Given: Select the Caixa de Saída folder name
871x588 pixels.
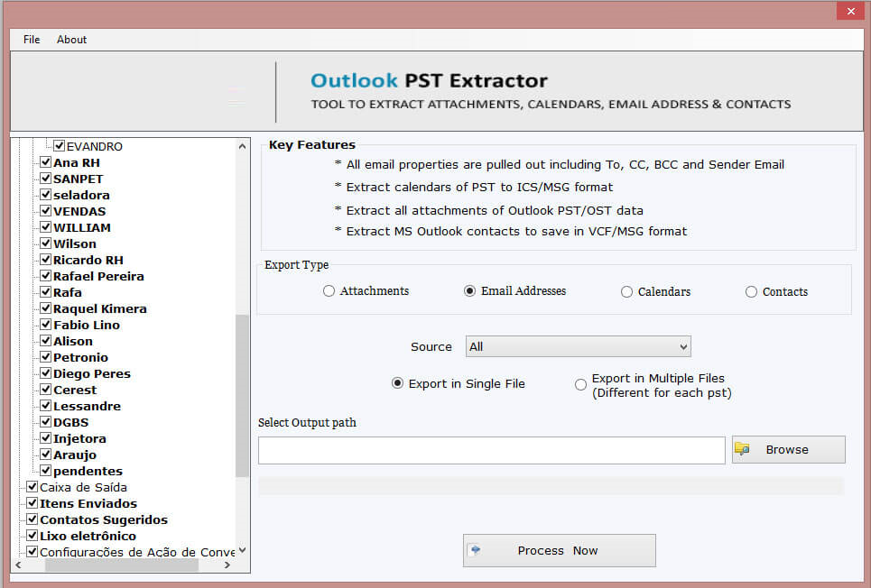Looking at the screenshot, I should tap(83, 487).
